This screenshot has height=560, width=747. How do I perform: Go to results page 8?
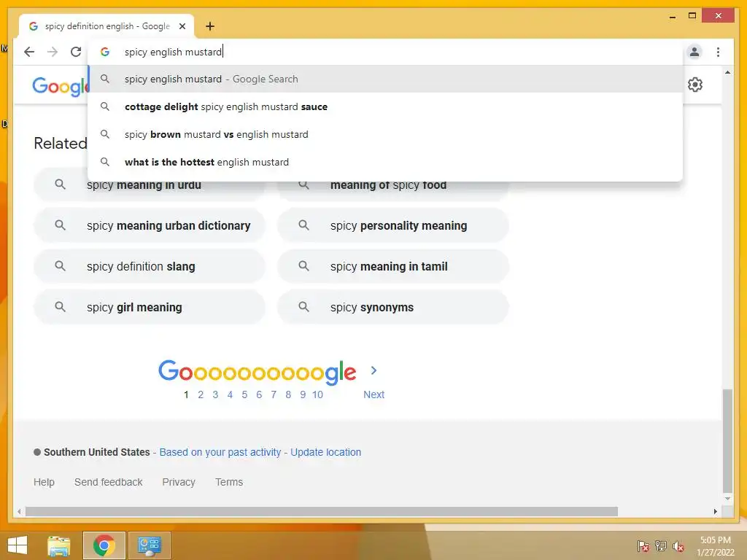pos(288,394)
